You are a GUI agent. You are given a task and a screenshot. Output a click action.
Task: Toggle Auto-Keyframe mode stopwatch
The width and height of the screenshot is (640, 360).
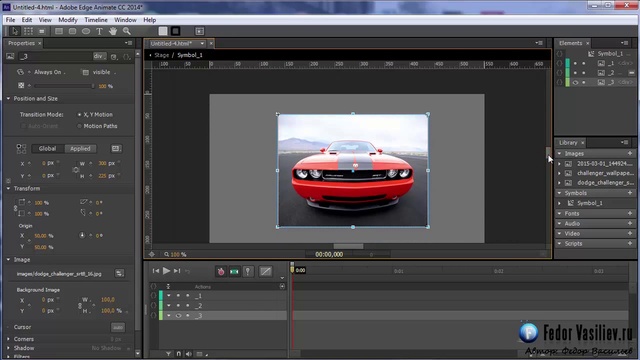[221, 271]
